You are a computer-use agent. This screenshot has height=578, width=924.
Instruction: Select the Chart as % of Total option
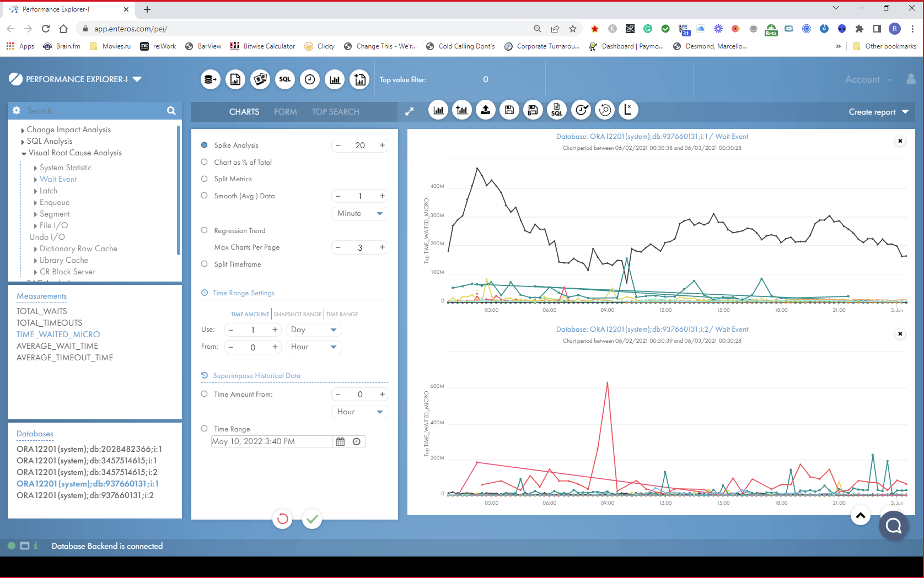[205, 162]
